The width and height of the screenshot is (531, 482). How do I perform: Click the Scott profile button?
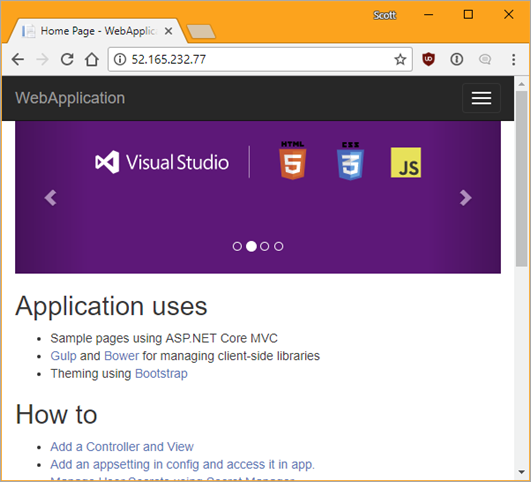pos(384,15)
